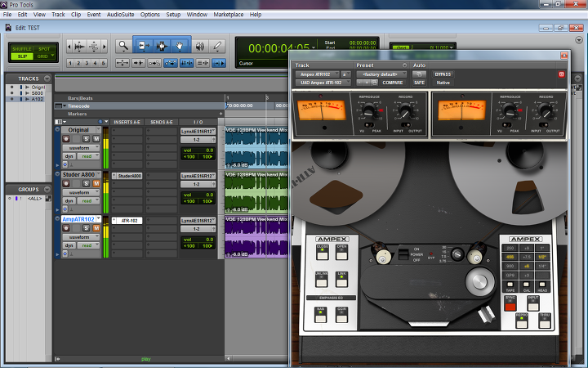Viewport: 588px width, 368px height.
Task: Solo the Original track
Action: (x=87, y=139)
